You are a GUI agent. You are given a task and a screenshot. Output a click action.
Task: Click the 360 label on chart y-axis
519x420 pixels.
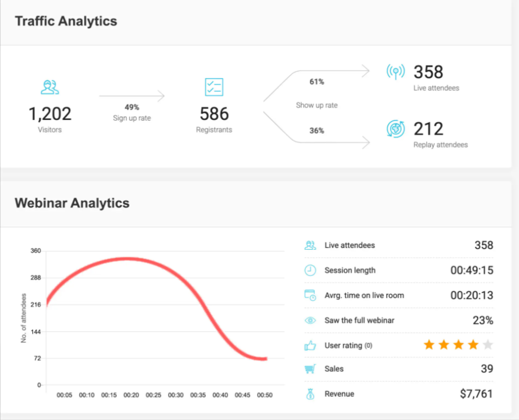[x=36, y=251]
